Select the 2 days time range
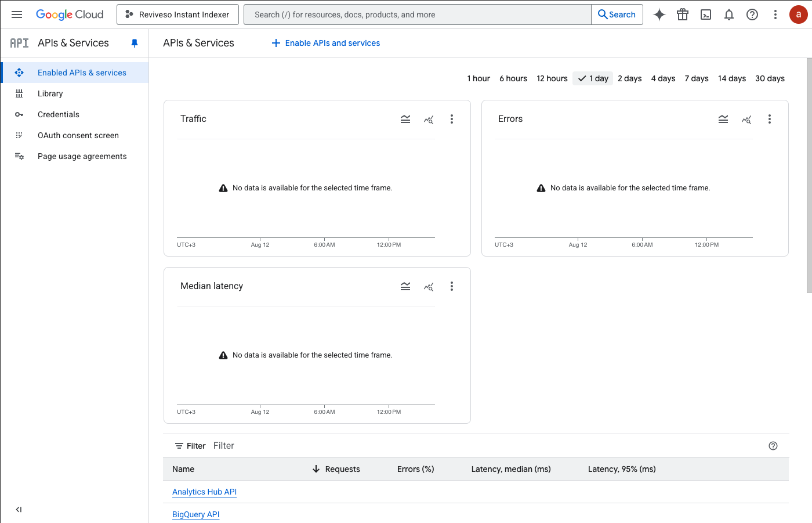Image resolution: width=812 pixels, height=523 pixels. click(x=630, y=78)
